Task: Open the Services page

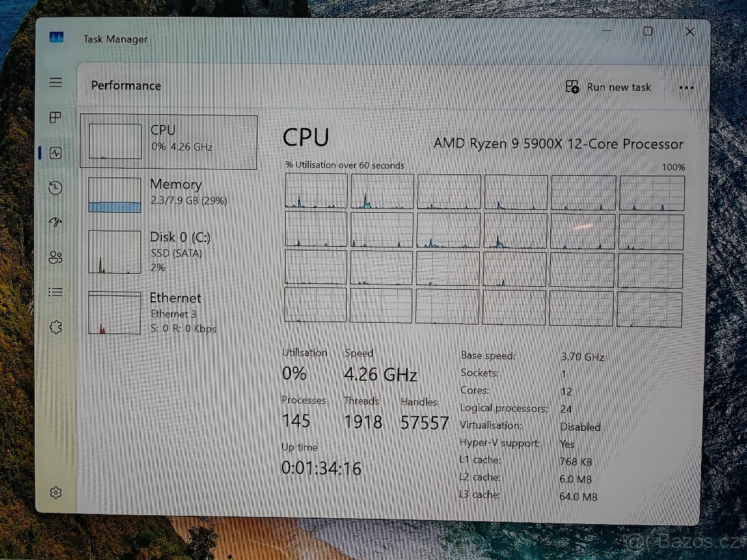Action: point(55,327)
